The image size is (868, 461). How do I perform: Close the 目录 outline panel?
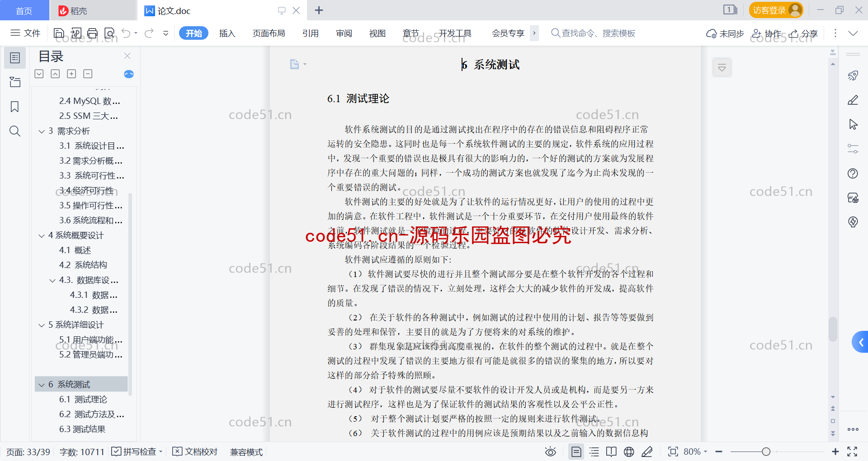click(x=127, y=56)
